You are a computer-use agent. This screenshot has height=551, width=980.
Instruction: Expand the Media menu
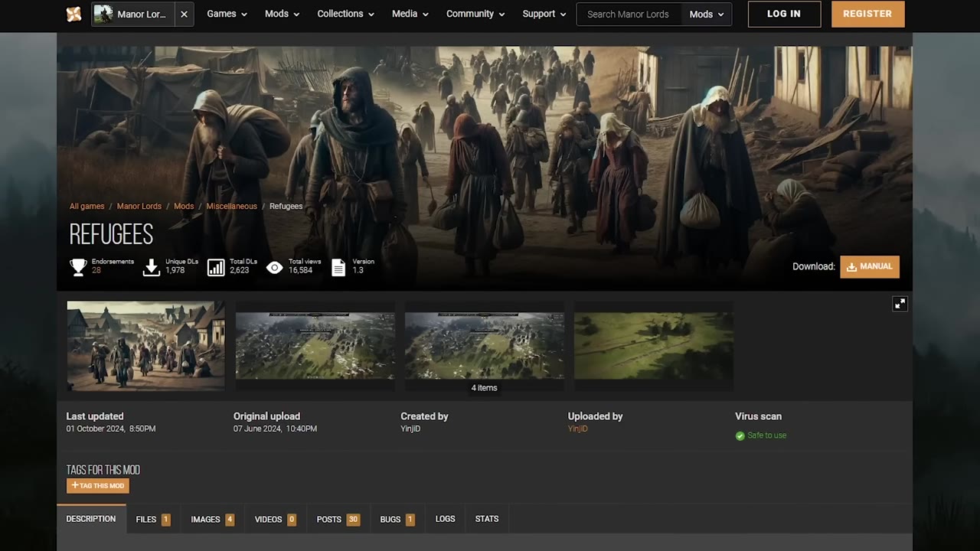(410, 14)
